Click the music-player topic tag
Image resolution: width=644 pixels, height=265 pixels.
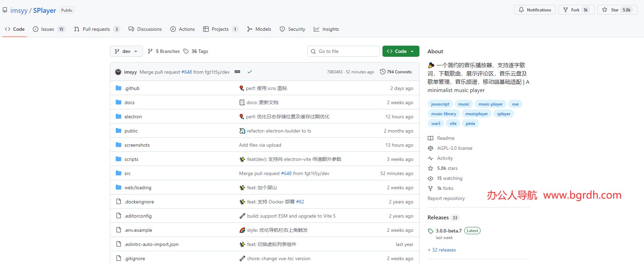pos(491,104)
